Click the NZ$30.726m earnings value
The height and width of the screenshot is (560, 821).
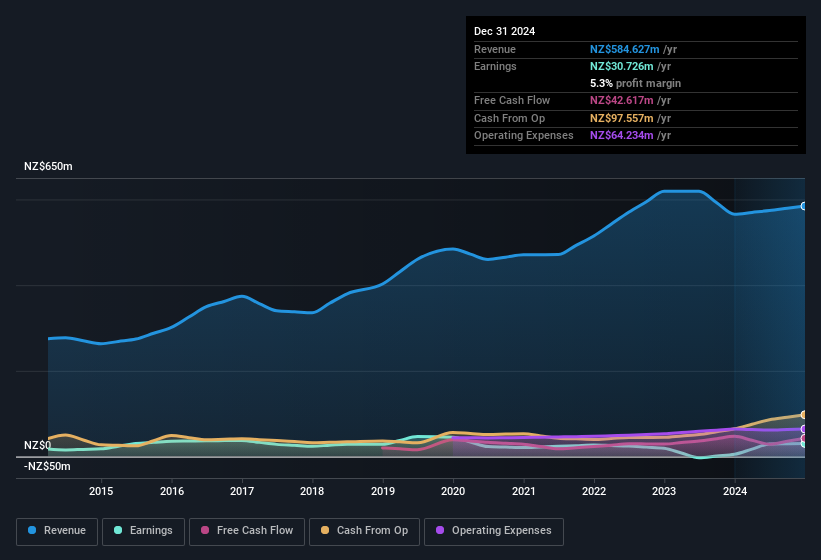tap(622, 66)
